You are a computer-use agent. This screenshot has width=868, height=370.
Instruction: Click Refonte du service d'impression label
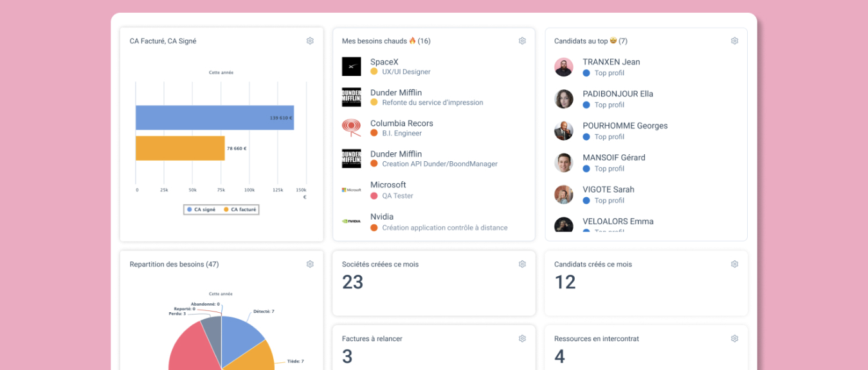coord(433,103)
